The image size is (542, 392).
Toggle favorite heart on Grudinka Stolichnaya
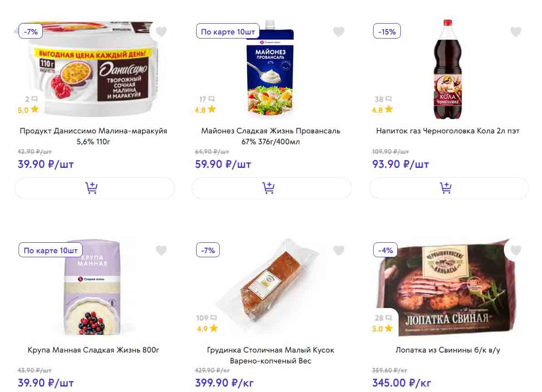click(x=339, y=250)
